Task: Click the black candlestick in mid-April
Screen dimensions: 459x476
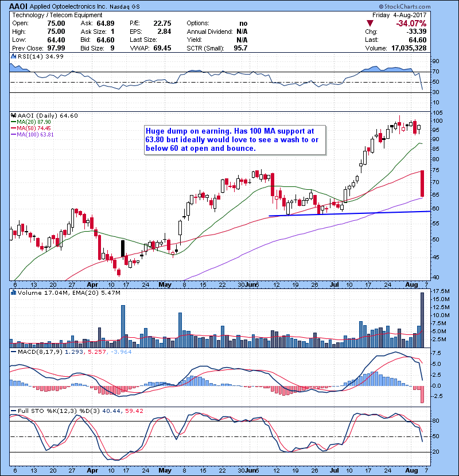Action: point(123,249)
